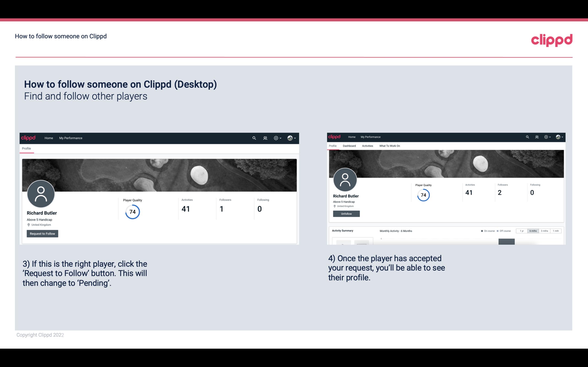Click the 'Unfollow' button on right panel

(346, 214)
